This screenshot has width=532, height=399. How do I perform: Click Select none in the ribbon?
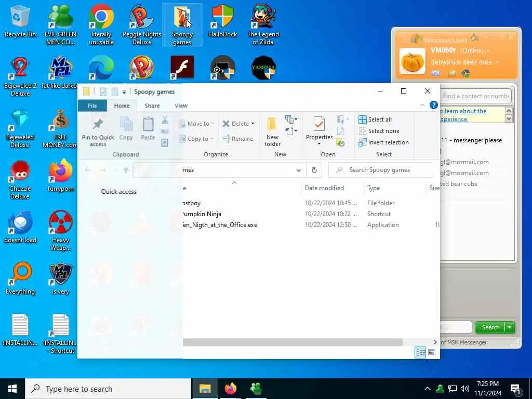click(x=379, y=131)
